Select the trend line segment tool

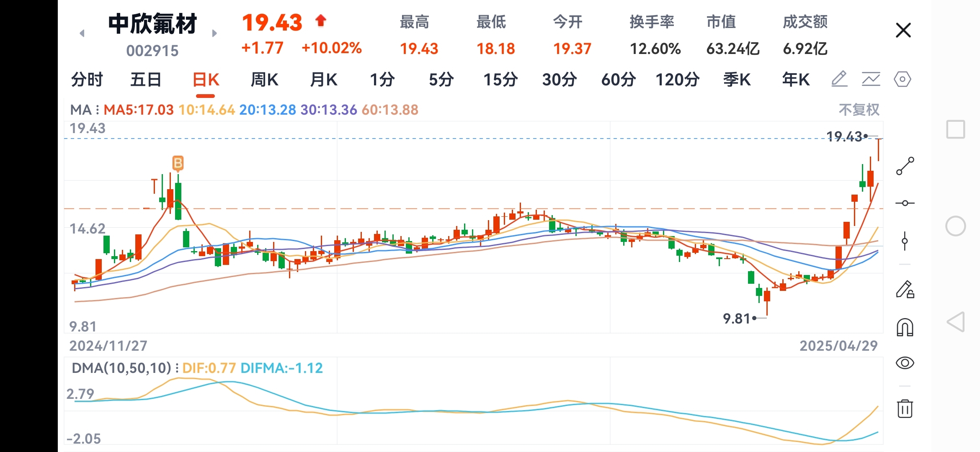tap(905, 166)
